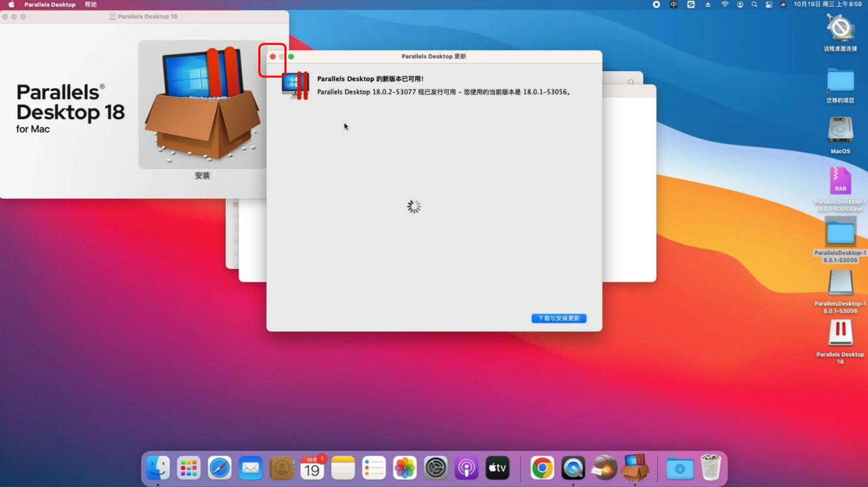Open Photos from the Dock
868x487 pixels.
point(405,469)
